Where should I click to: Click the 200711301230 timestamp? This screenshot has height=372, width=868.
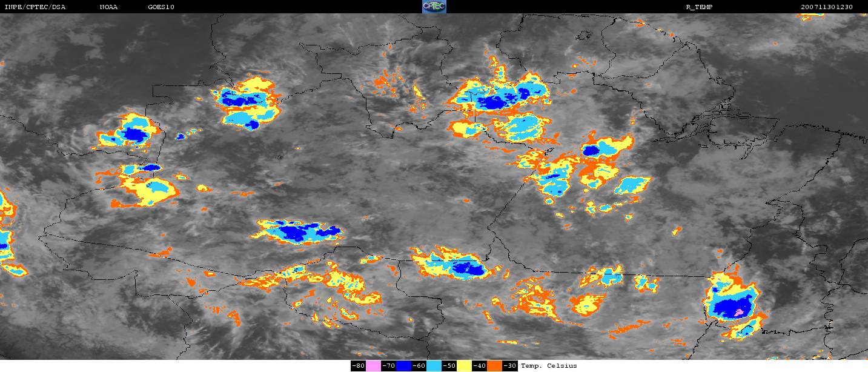point(827,7)
